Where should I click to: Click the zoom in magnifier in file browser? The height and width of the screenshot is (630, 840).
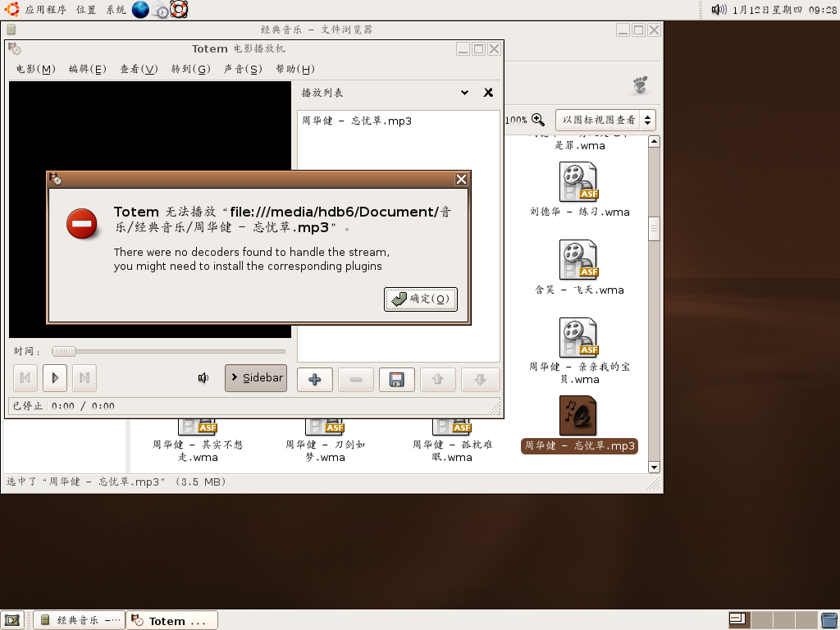coord(538,120)
